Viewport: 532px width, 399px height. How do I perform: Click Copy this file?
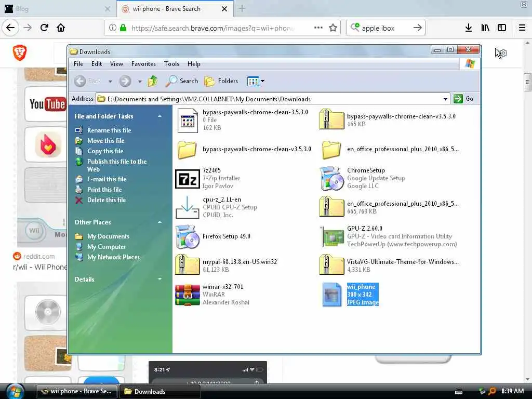(x=105, y=151)
